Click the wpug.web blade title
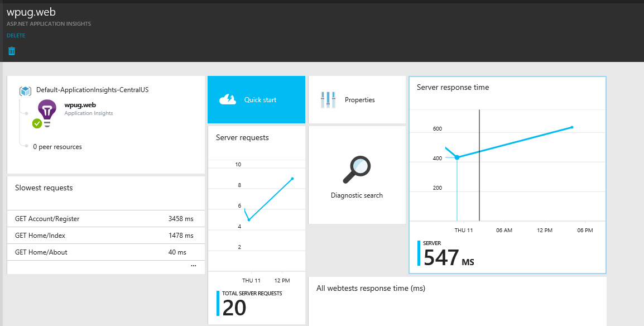The image size is (644, 326). 31,12
